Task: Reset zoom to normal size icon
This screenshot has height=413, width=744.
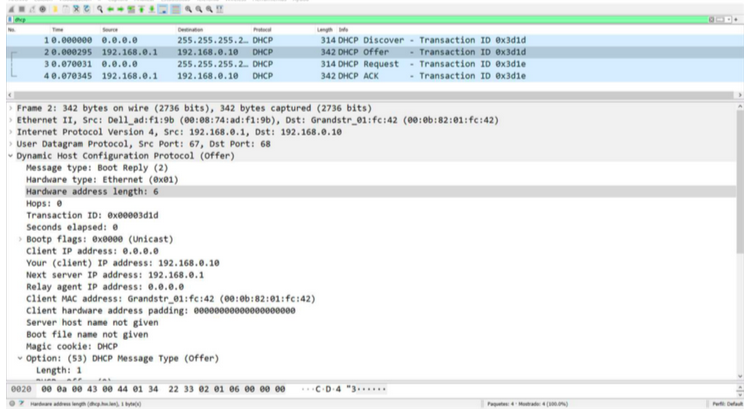Action: pyautogui.click(x=209, y=9)
